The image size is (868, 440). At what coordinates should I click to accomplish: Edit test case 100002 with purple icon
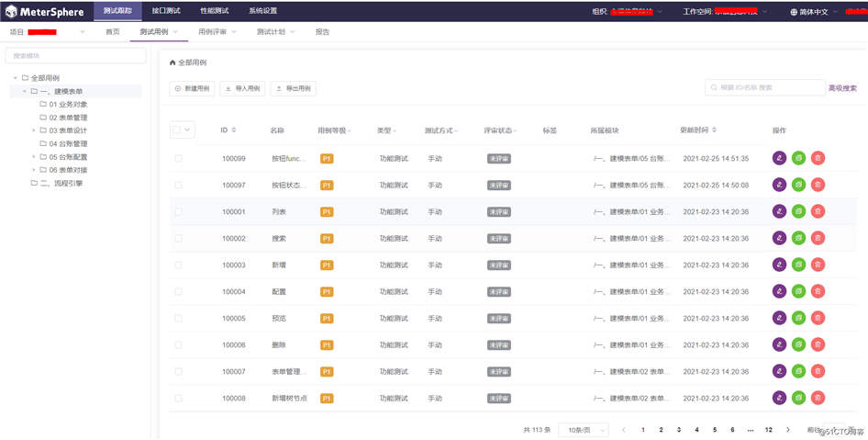tap(779, 238)
